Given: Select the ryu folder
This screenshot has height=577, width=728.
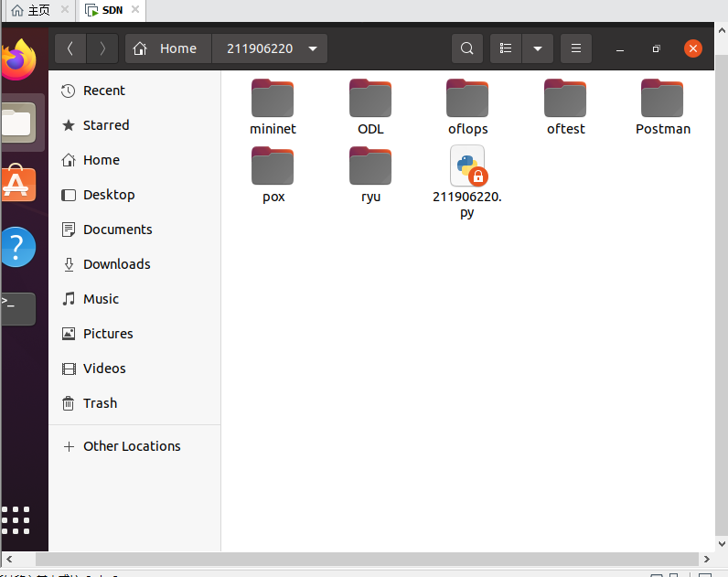Looking at the screenshot, I should [x=370, y=175].
